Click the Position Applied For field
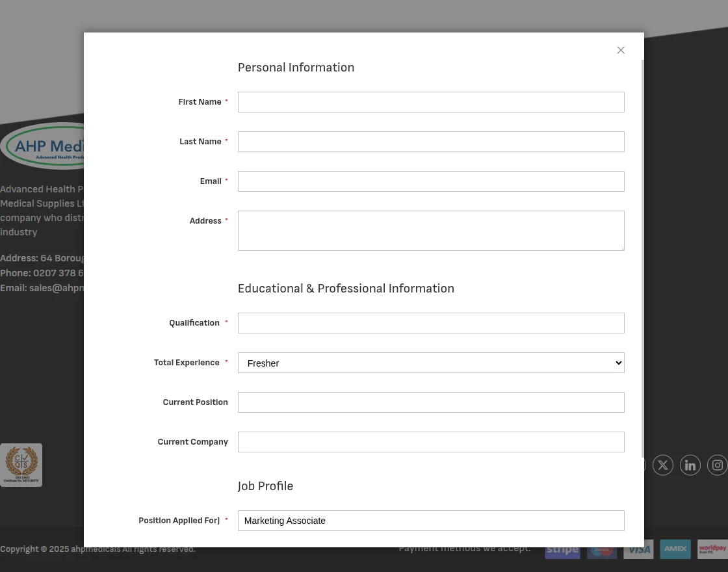This screenshot has width=728, height=572. (431, 521)
